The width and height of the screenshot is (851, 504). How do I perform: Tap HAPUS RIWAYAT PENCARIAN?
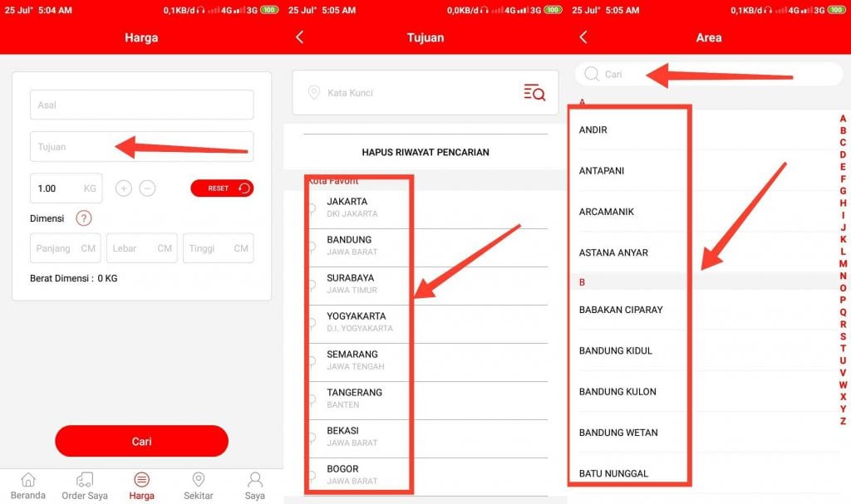coord(425,153)
